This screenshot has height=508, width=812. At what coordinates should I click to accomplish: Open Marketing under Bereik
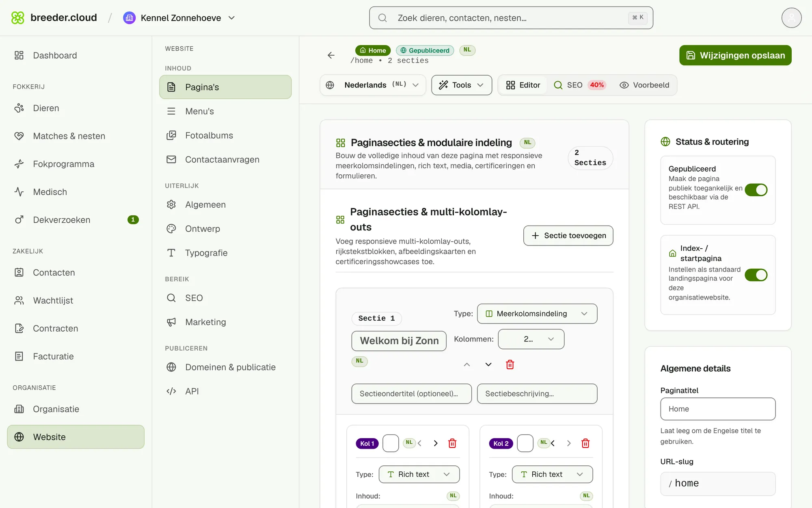tap(225, 322)
